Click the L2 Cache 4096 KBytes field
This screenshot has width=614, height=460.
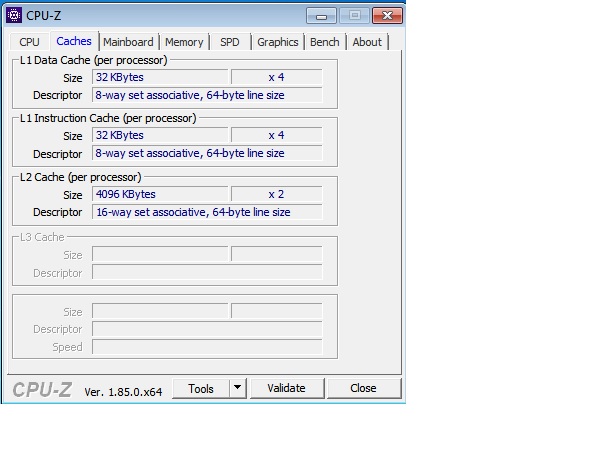pos(160,194)
